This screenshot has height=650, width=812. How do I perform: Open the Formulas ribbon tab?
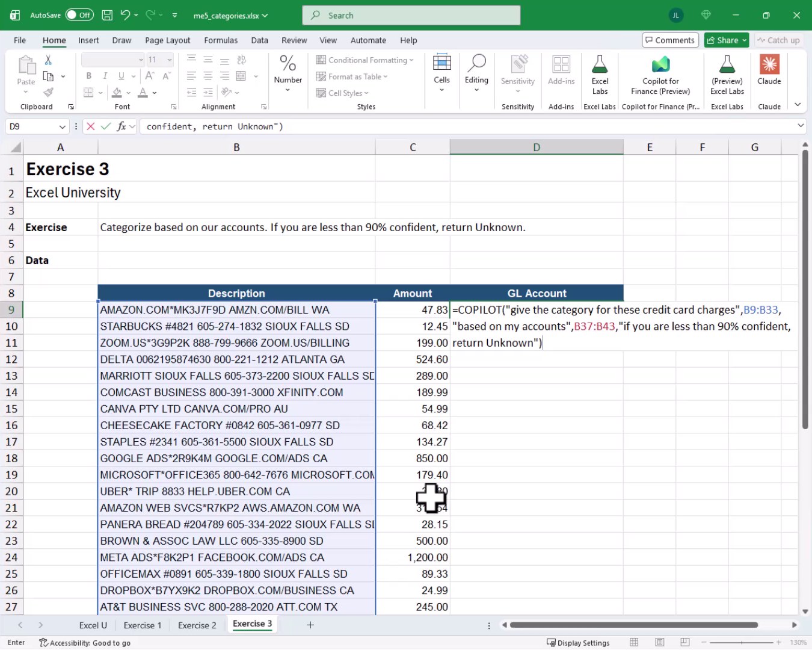pos(221,40)
